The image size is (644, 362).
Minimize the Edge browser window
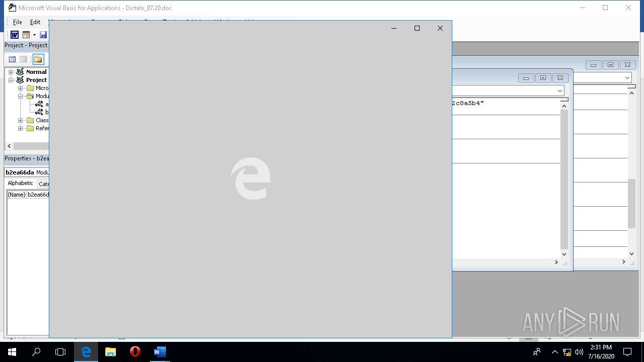394,28
